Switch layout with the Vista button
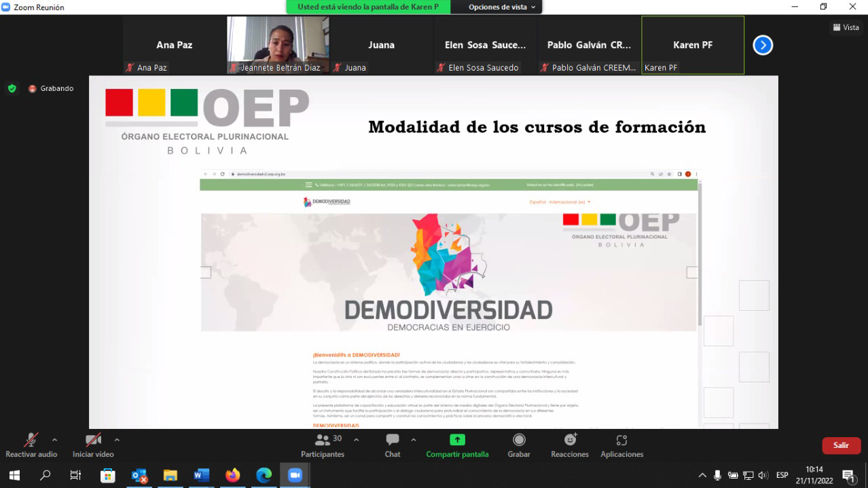Viewport: 868px width, 488px height. (846, 28)
